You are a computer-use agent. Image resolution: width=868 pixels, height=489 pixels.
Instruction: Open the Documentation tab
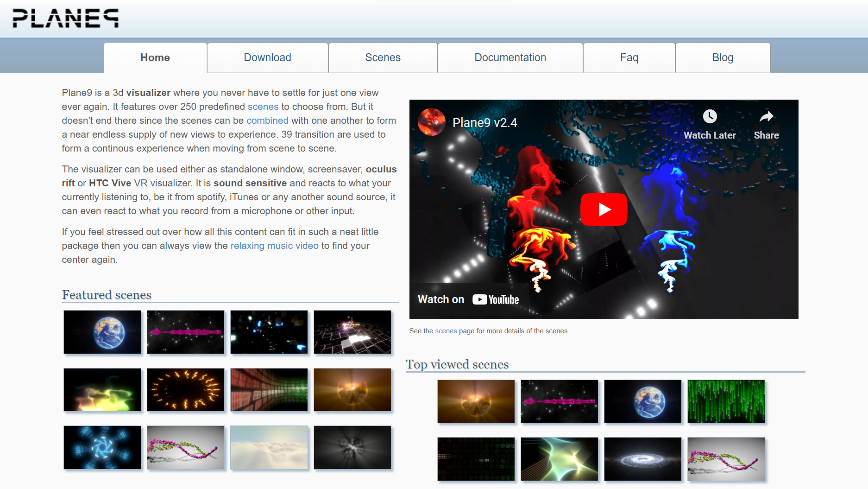(x=510, y=57)
